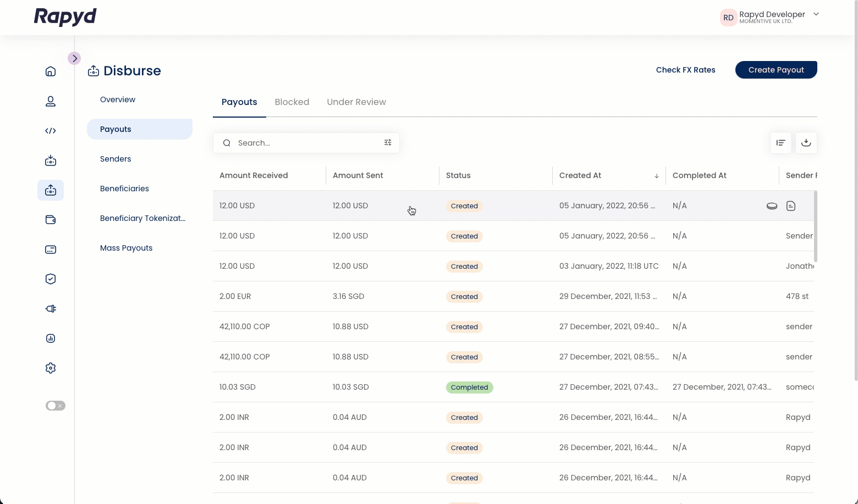Click the 2.00 EUR amount cell

pos(235,296)
